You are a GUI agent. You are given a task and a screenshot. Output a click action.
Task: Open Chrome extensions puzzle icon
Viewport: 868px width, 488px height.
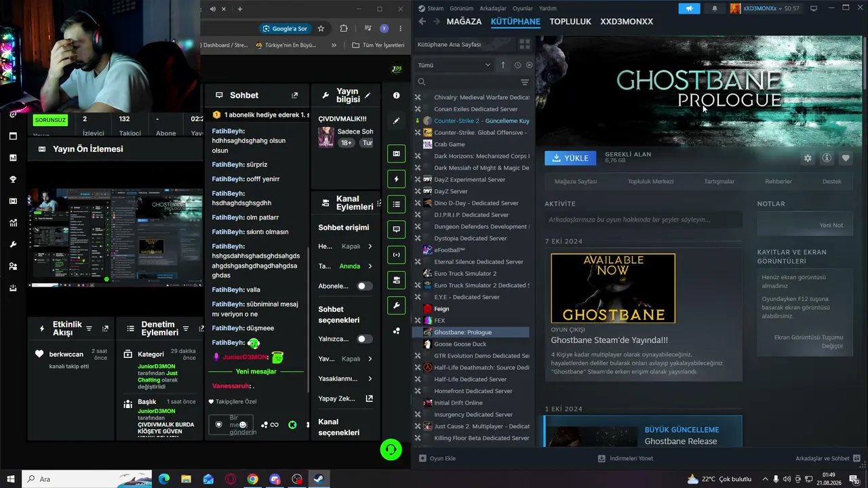point(344,28)
